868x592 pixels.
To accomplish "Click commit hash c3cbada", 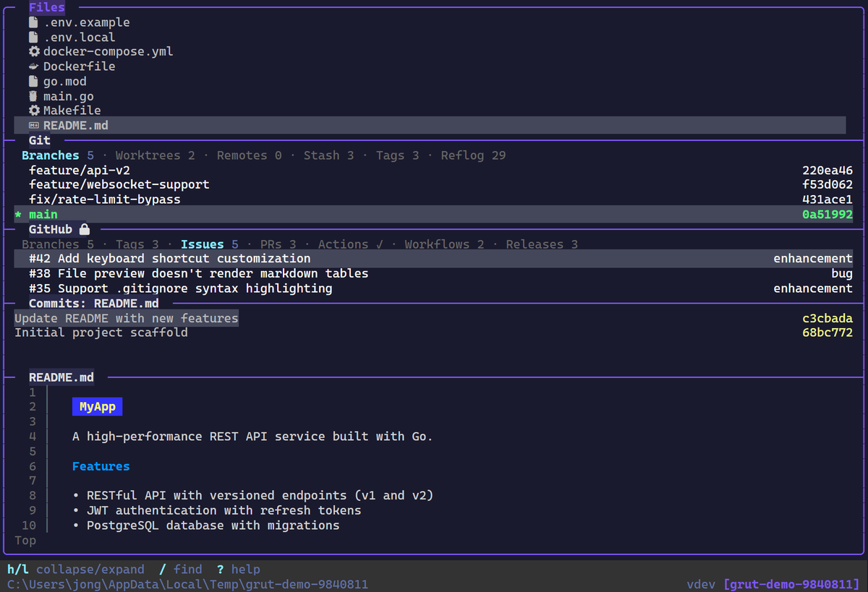I will click(828, 318).
